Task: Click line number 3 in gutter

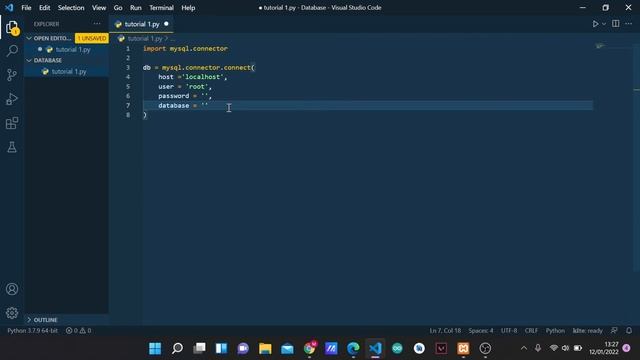Action: pos(128,67)
